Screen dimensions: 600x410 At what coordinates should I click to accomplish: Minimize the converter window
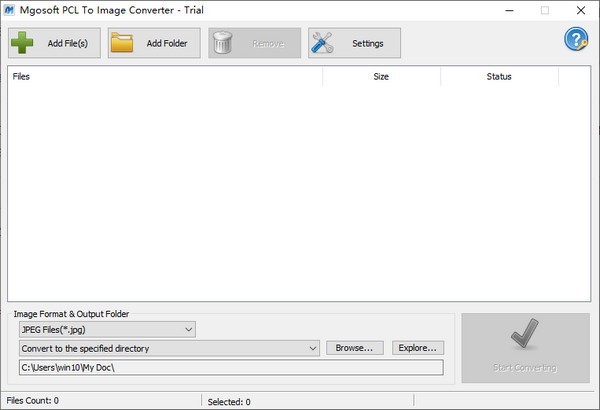[x=509, y=10]
